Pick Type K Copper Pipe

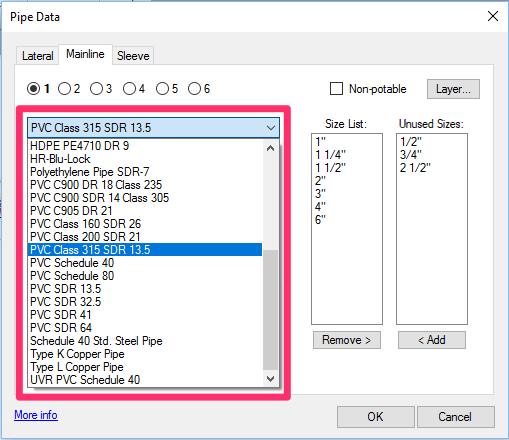145,354
